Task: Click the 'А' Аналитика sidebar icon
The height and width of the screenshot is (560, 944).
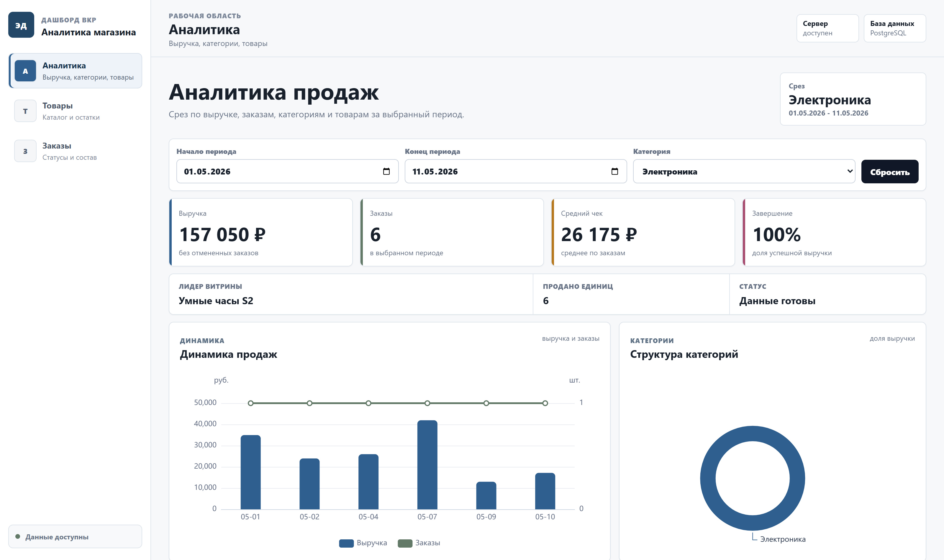Action: 25,71
